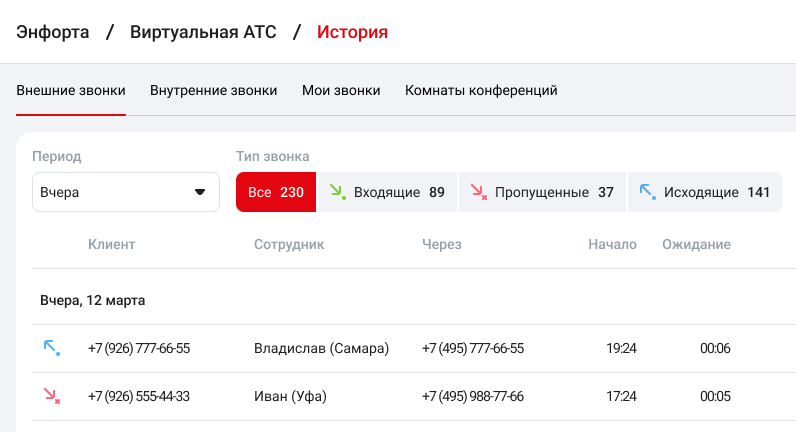
Task: Open the Период dropdown showing Вчера
Action: (x=125, y=192)
